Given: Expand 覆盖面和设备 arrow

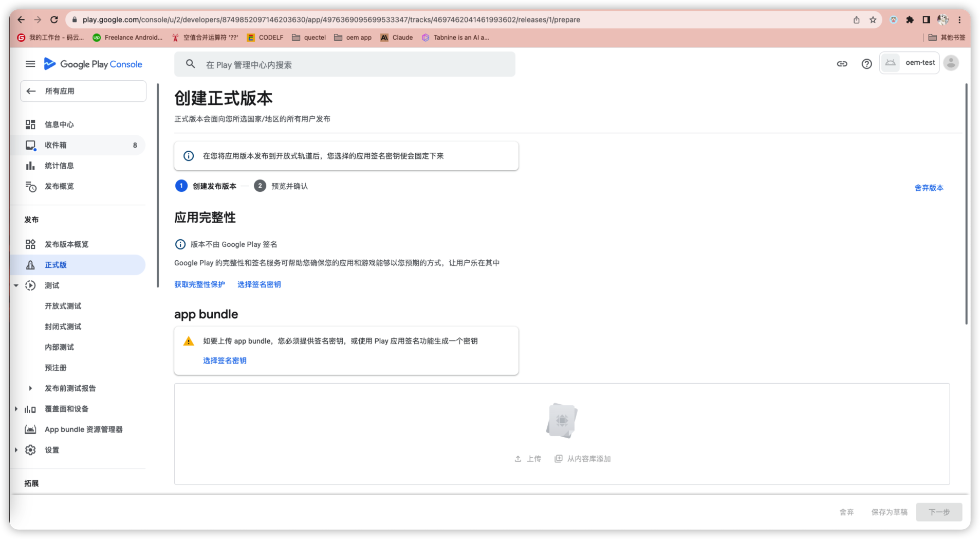Looking at the screenshot, I should point(16,409).
